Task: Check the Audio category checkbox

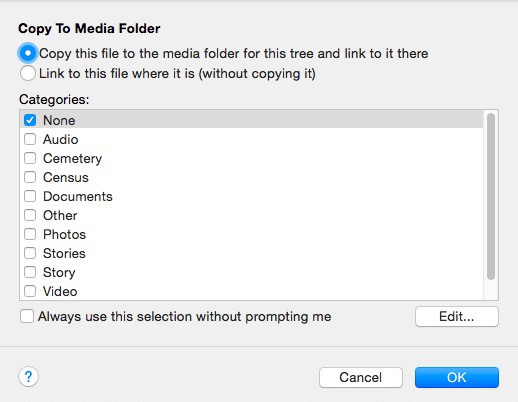Action: pos(30,139)
